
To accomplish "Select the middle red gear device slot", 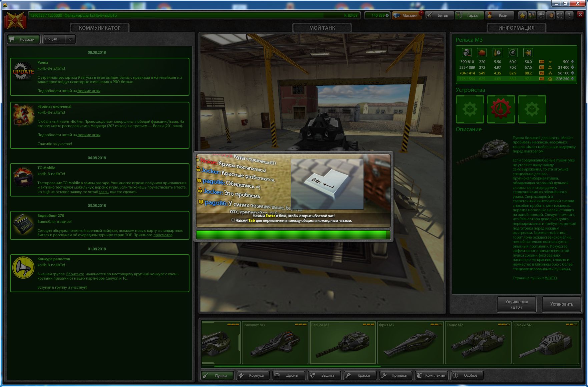I will click(501, 109).
